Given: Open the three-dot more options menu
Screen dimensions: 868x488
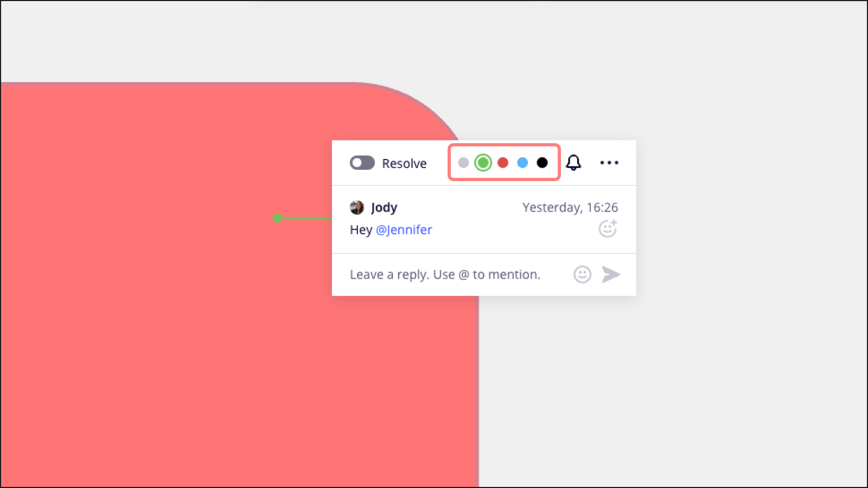Looking at the screenshot, I should (x=609, y=163).
